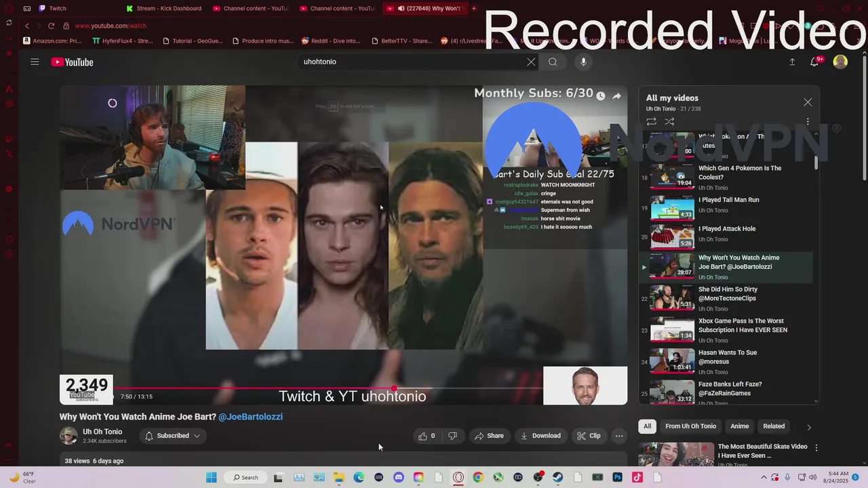Open the Create upload icon
The width and height of the screenshot is (868, 488).
(792, 62)
